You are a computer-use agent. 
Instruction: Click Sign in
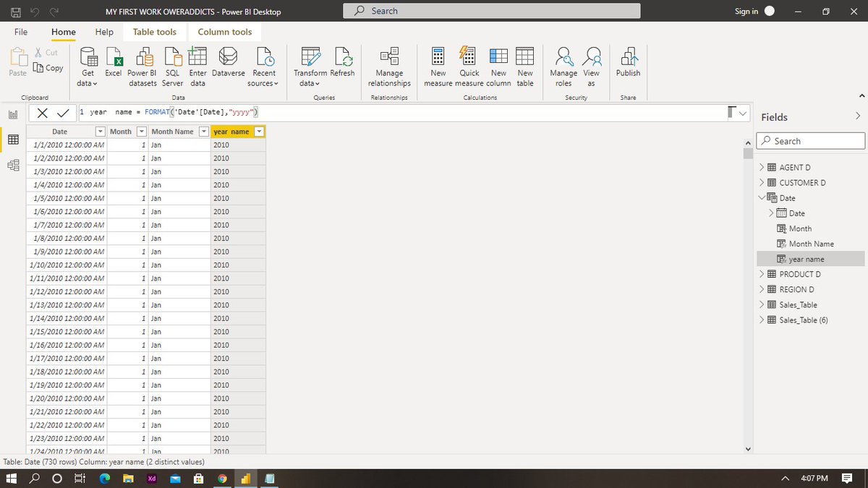click(746, 11)
